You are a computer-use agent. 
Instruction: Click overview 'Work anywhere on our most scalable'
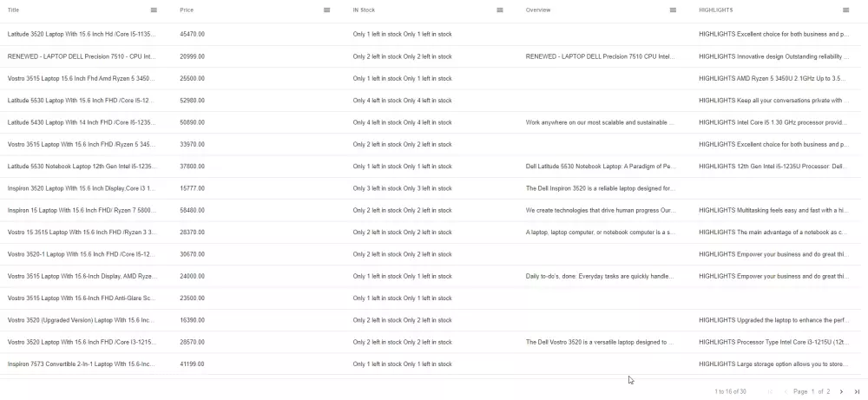coord(600,122)
